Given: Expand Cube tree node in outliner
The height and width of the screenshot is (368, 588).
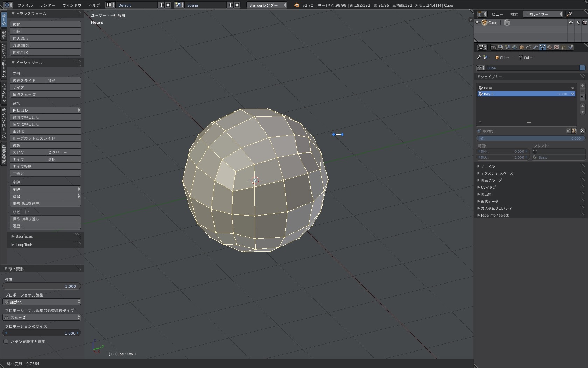Looking at the screenshot, I should click(477, 22).
